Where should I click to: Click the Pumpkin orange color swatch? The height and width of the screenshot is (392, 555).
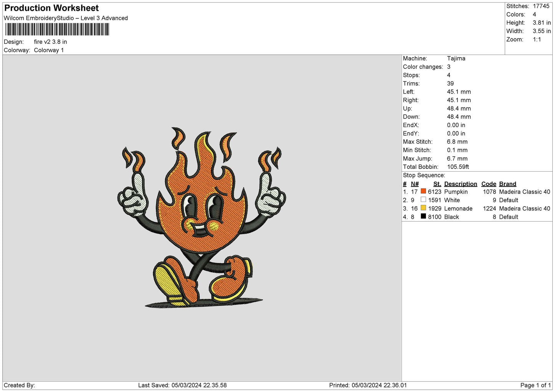click(x=423, y=191)
